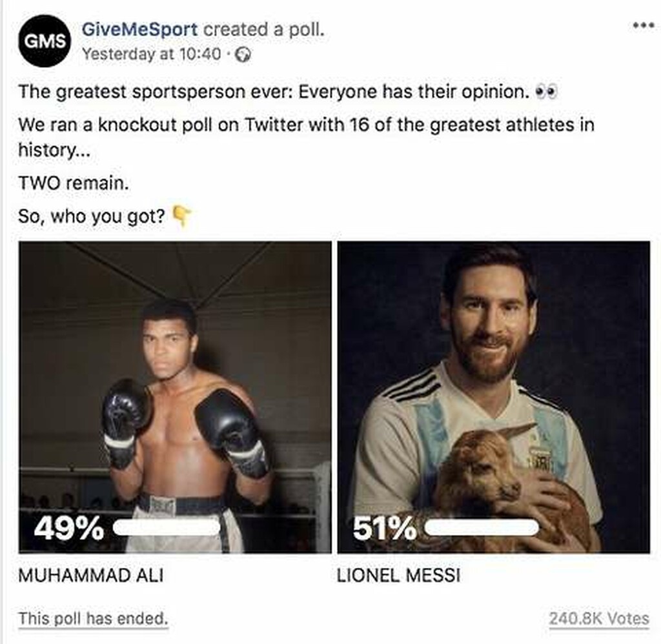Click the 51% result bar for Messi

tap(482, 528)
